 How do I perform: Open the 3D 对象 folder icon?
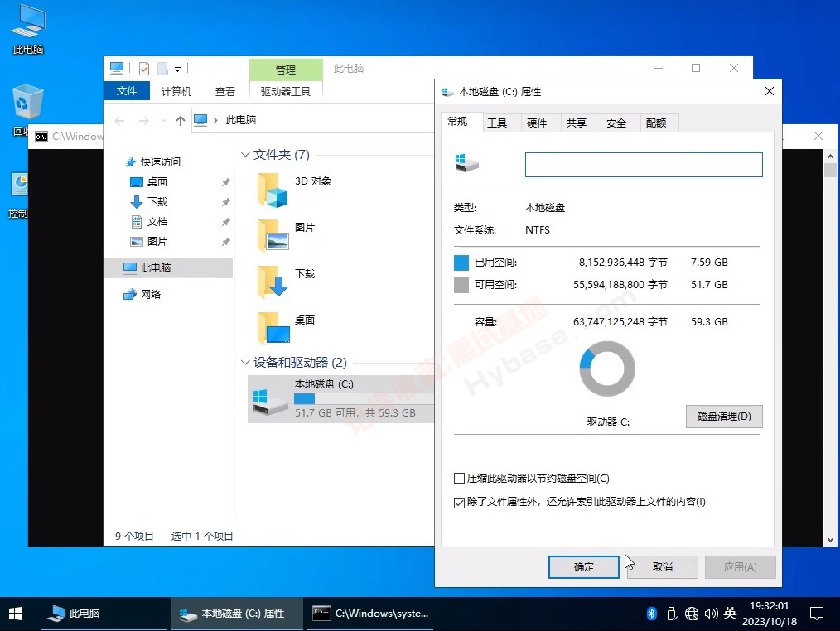pos(273,190)
